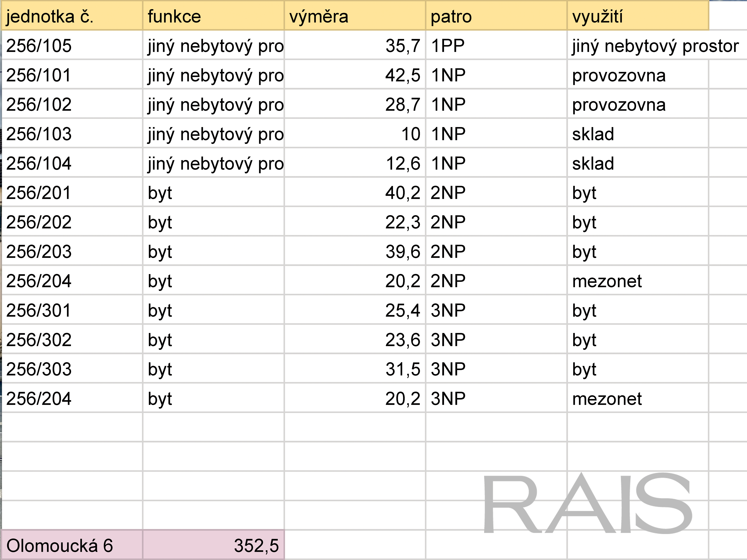This screenshot has width=747, height=560.
Task: Select the 'patro' header cell
Action: click(x=496, y=16)
